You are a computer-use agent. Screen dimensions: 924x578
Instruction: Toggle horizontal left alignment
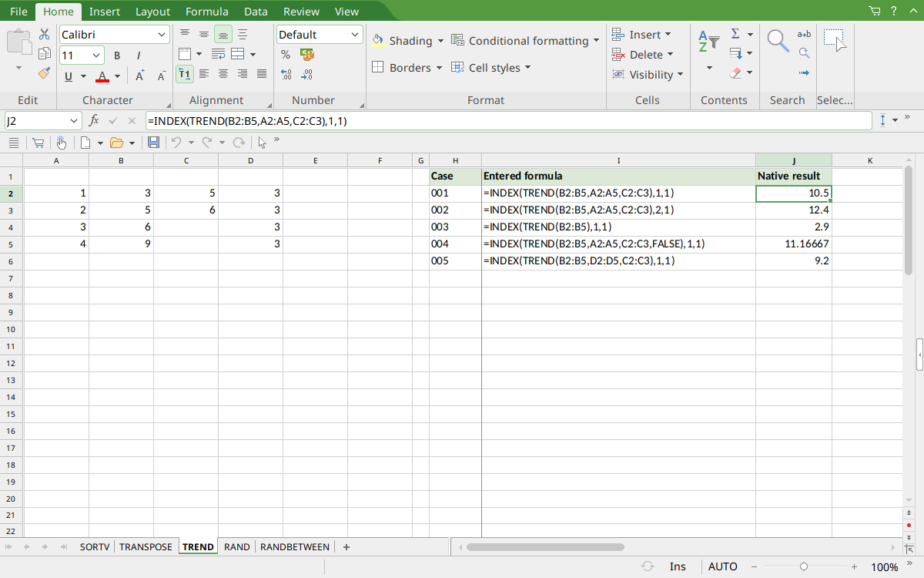[x=204, y=74]
